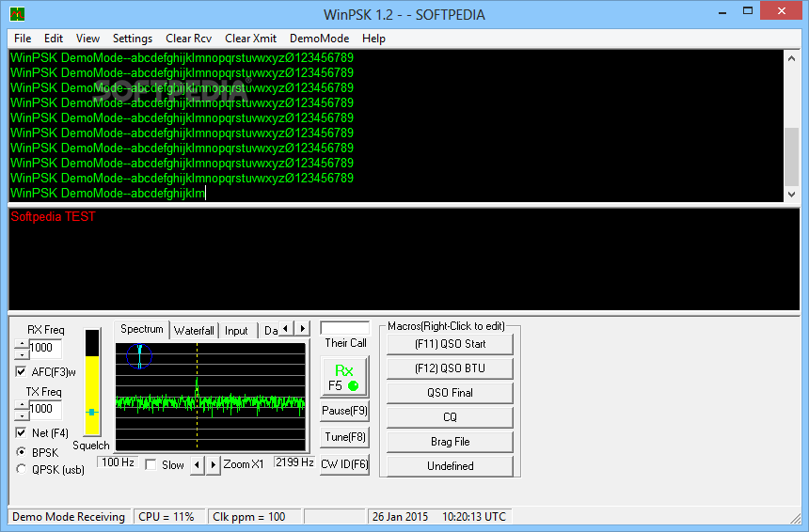Click signal peak in spectrum display
This screenshot has width=809, height=532.
coord(197,386)
